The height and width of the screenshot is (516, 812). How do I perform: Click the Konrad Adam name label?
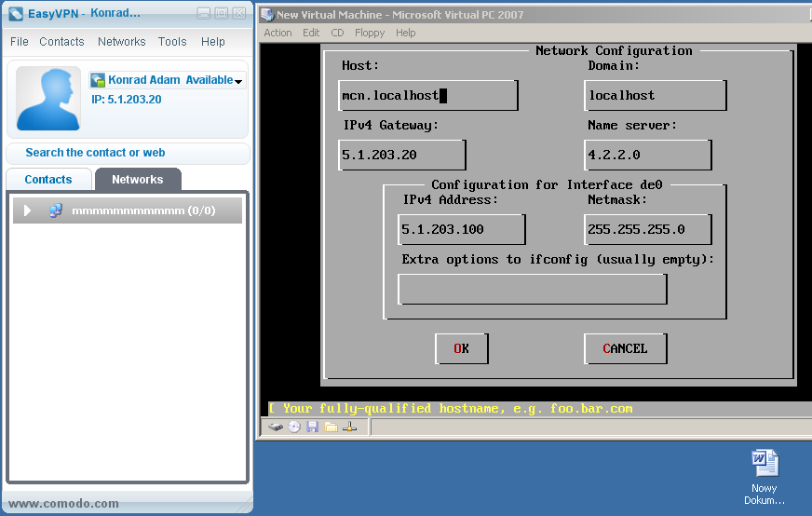point(144,80)
